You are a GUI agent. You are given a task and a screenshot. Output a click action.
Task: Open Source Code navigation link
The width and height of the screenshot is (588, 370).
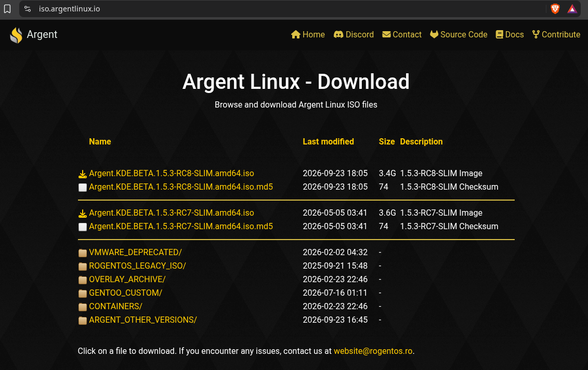[459, 34]
